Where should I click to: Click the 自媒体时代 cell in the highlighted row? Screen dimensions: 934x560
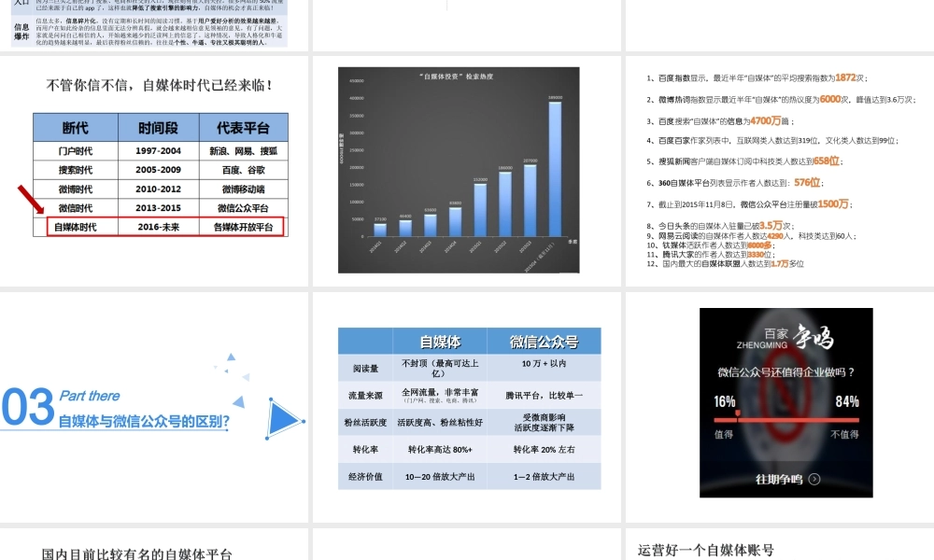[x=76, y=227]
